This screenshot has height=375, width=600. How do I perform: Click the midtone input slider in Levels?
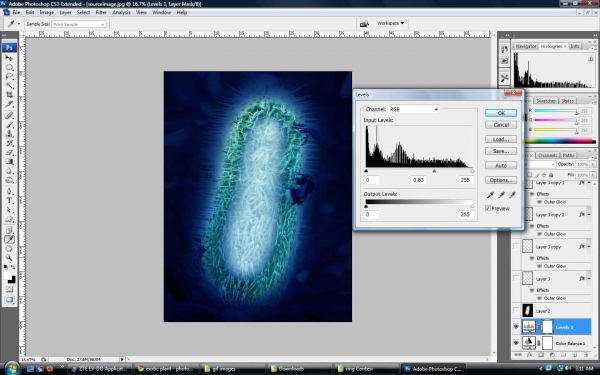pos(434,171)
